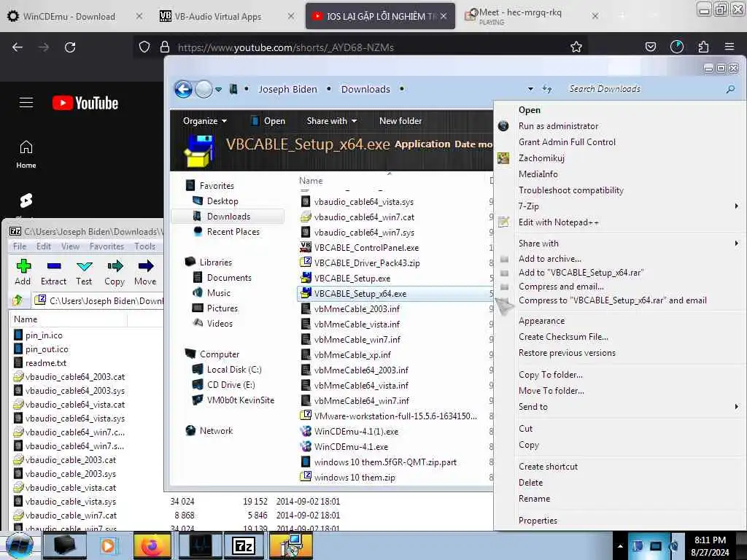Click the 7-Zip up-folder arrow icon
Screen dimensions: 747x560
pos(18,300)
